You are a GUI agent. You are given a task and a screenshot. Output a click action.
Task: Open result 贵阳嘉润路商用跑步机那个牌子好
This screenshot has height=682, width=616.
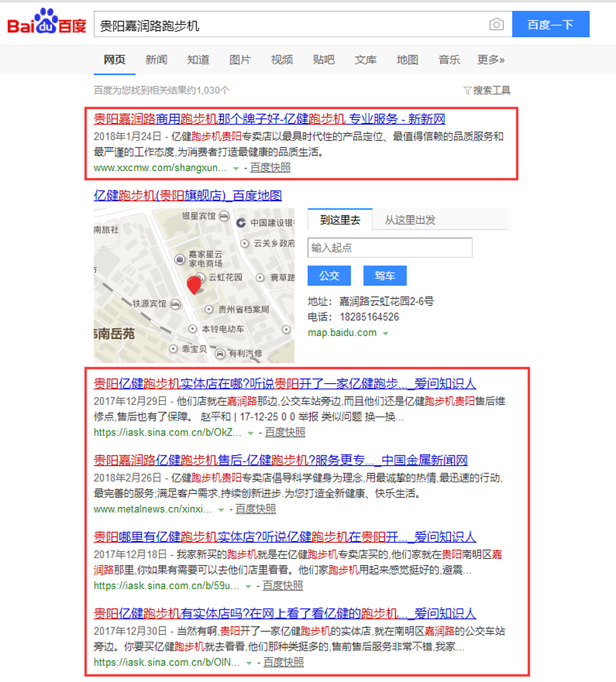[270, 119]
